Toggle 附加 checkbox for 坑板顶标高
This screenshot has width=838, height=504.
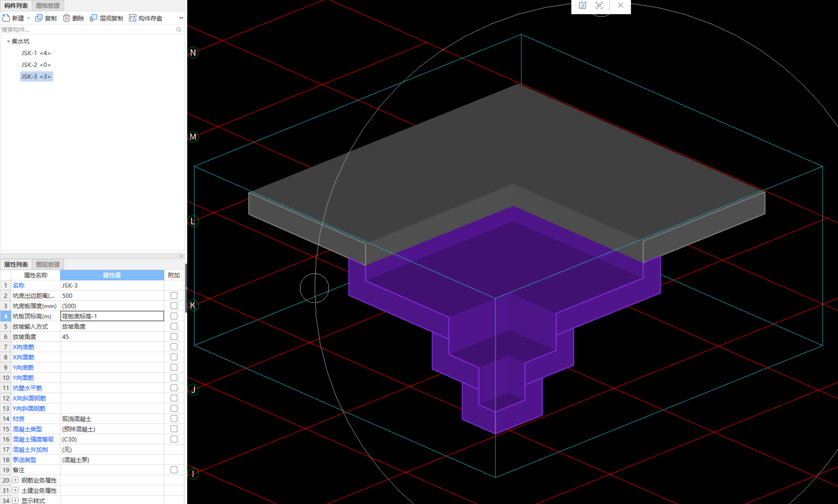(x=174, y=316)
